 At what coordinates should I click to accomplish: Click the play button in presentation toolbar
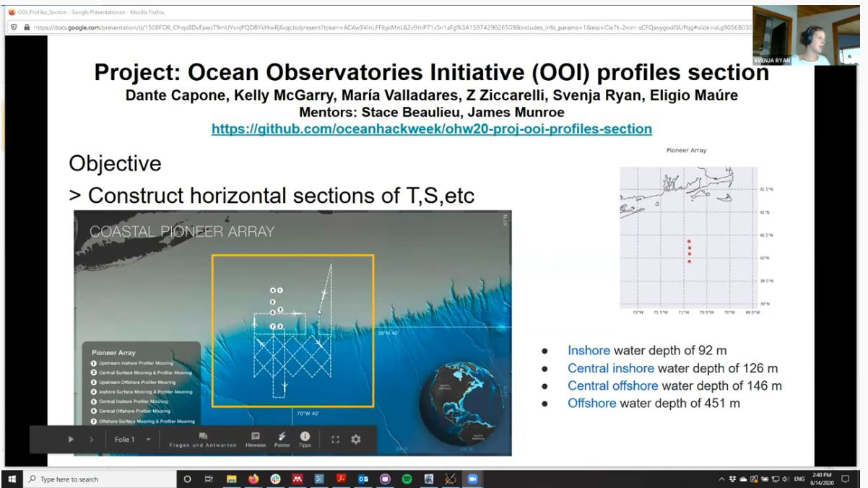[71, 439]
